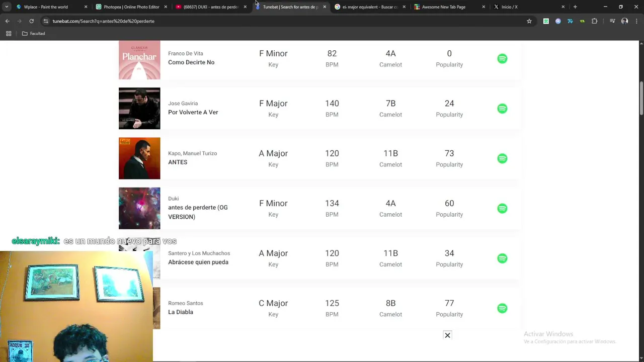This screenshot has width=644, height=362.
Task: Click artist name Franco De Vita
Action: tap(185, 53)
